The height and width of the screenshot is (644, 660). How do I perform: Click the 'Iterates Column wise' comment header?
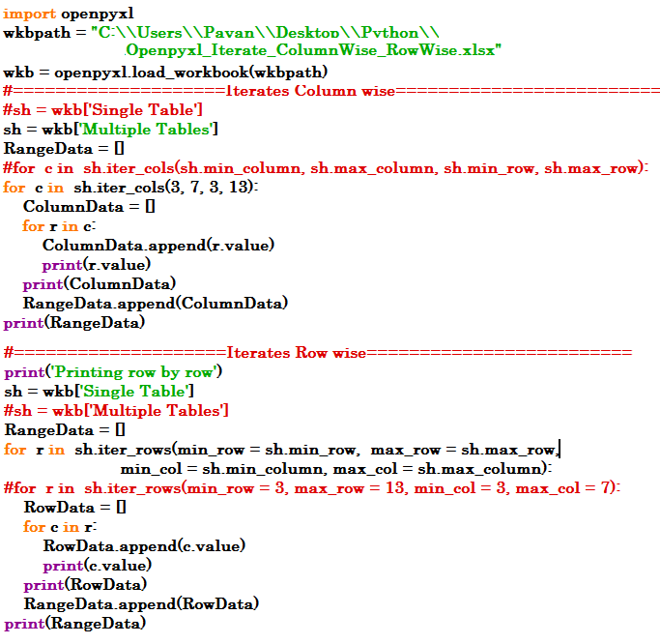coord(331,91)
